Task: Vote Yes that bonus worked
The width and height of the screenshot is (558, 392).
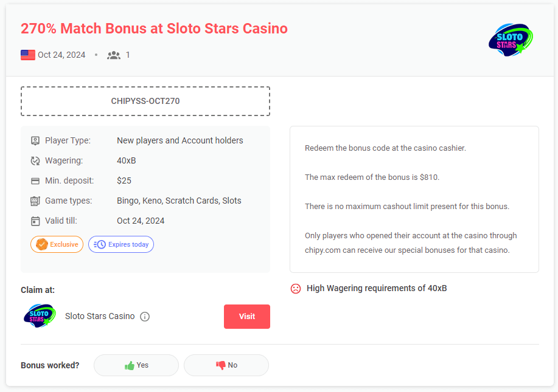Action: point(136,365)
